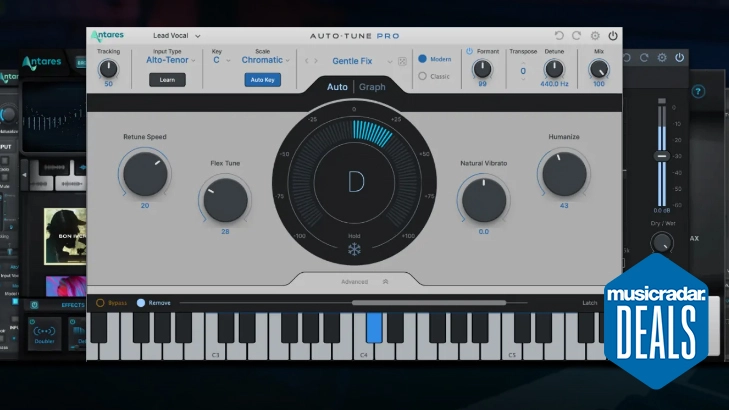This screenshot has height=410, width=729.
Task: Click the C3 piano key
Action: tap(215, 351)
